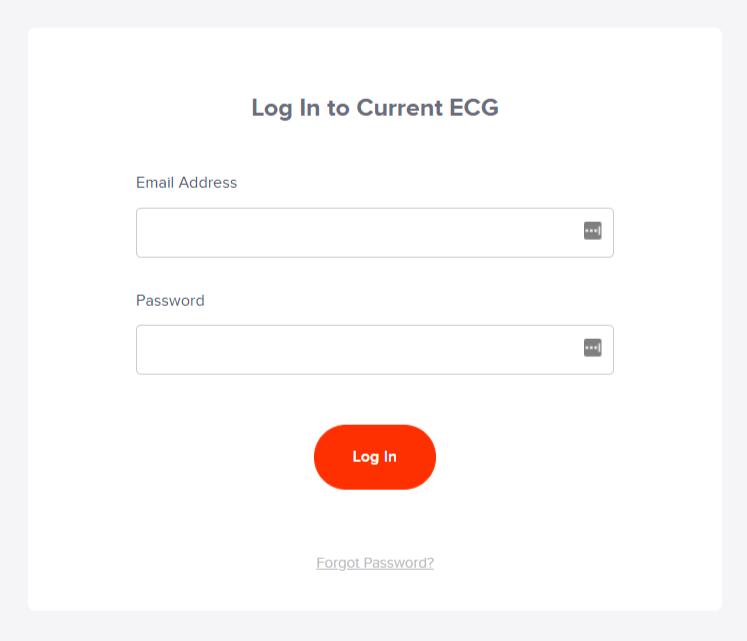Select the gray dots icon beside Email input
The image size is (747, 641).
click(x=592, y=231)
